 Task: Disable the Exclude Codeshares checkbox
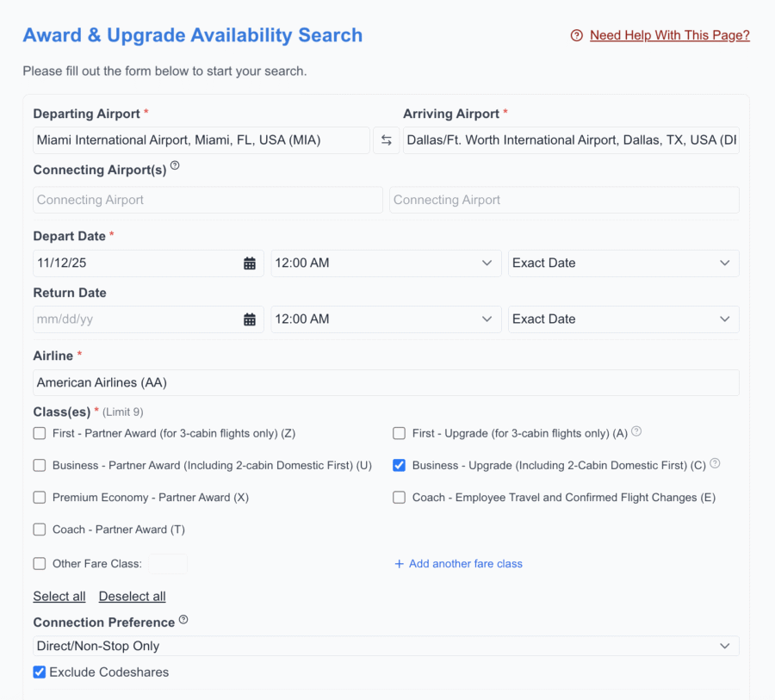pos(39,672)
